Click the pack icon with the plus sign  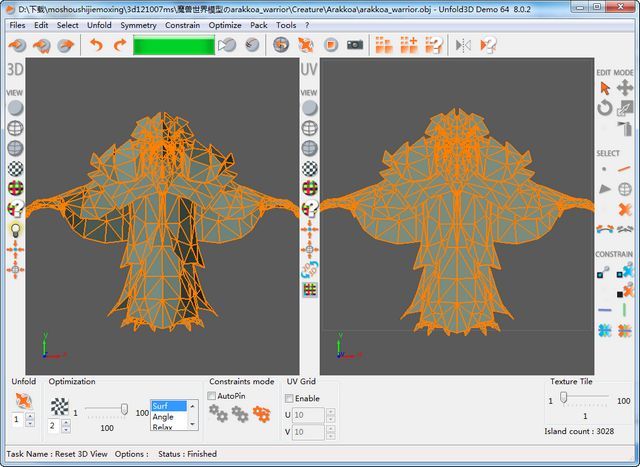point(409,44)
